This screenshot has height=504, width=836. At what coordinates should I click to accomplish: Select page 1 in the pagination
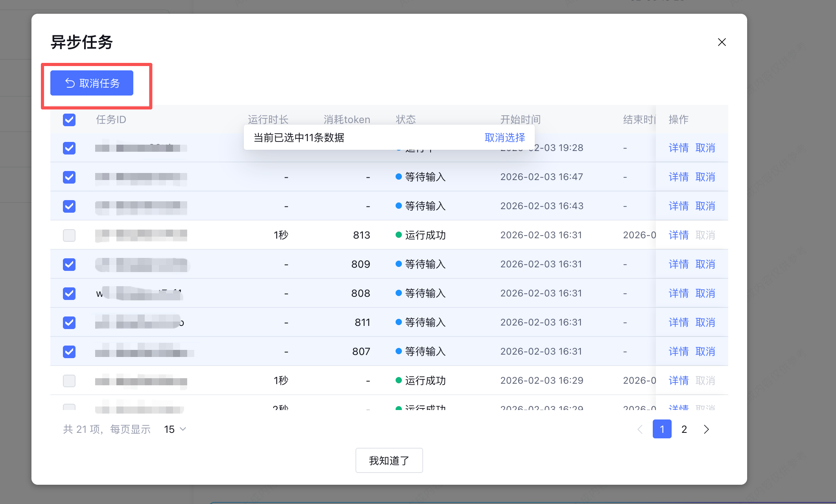coord(662,429)
